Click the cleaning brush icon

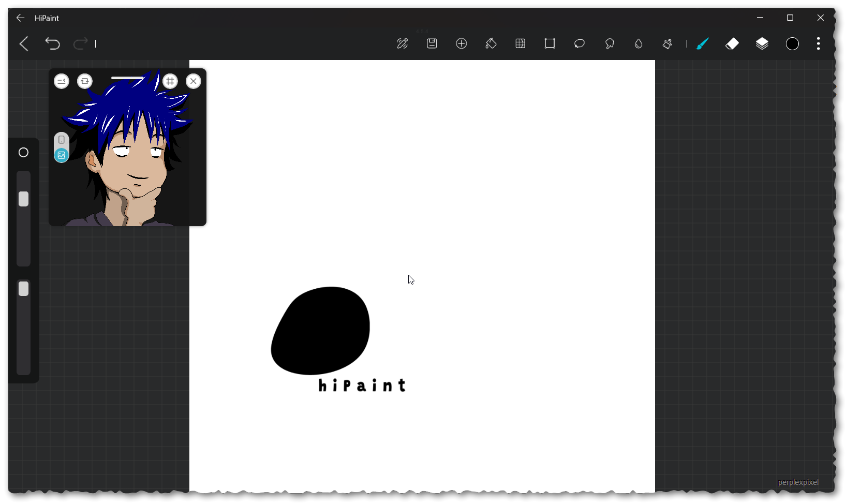click(667, 44)
